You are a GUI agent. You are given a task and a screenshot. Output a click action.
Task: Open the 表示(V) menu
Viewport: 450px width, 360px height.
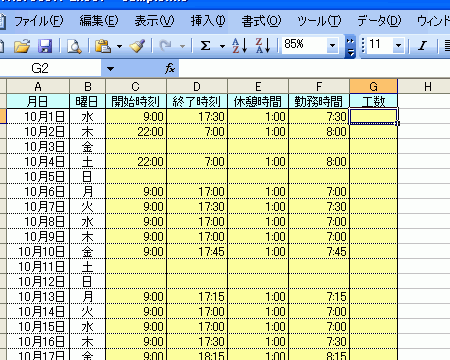click(154, 21)
